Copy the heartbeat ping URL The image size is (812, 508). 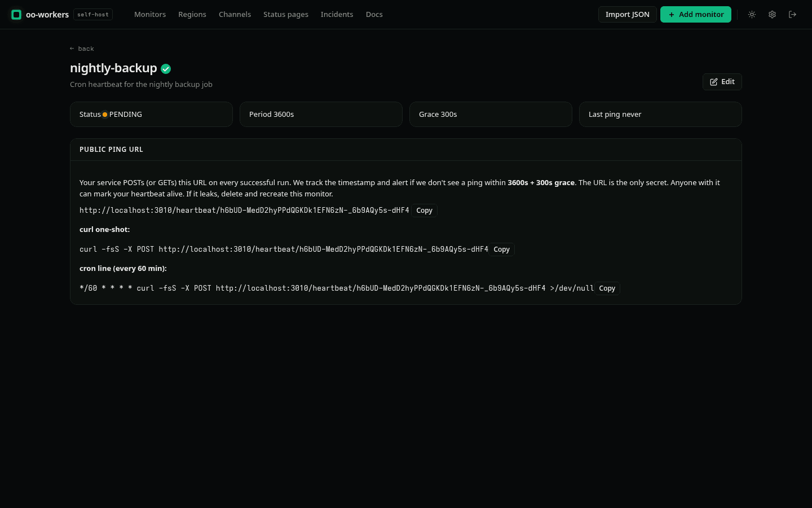pyautogui.click(x=424, y=211)
